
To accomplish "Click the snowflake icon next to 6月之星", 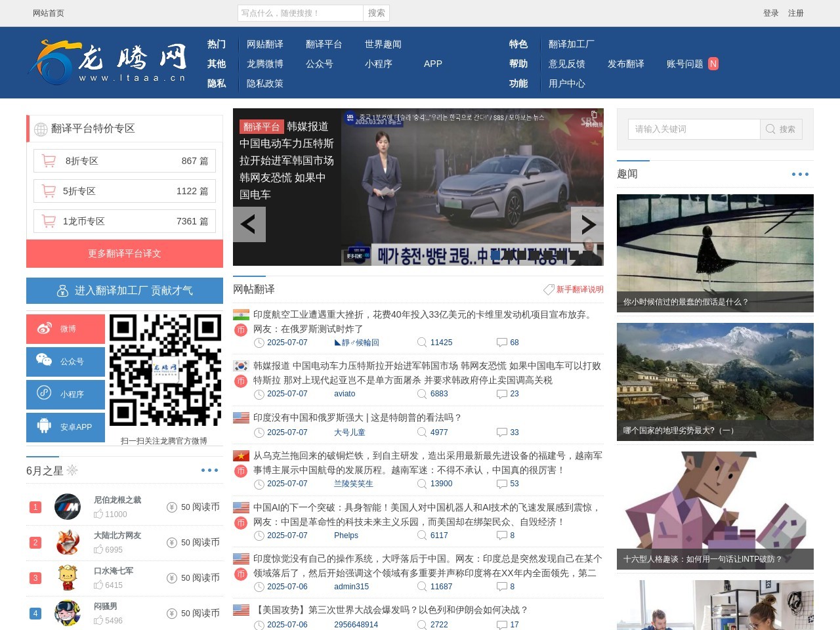I will coord(72,471).
